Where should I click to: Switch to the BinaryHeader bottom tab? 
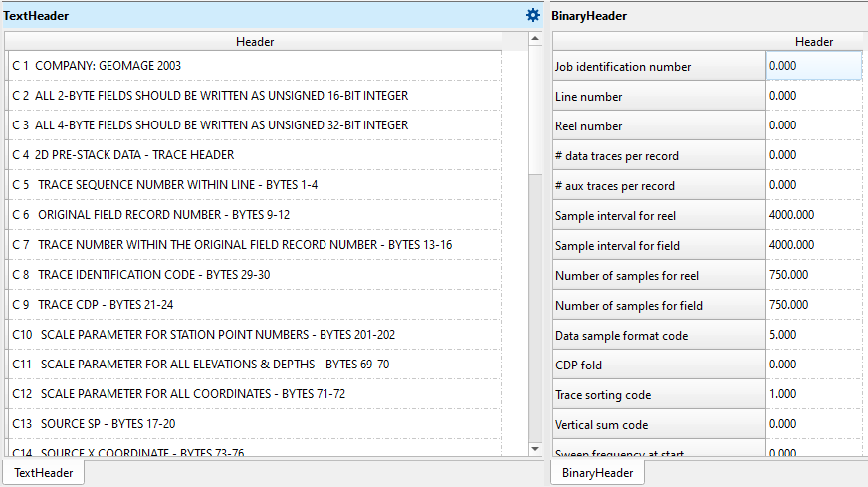[x=598, y=473]
